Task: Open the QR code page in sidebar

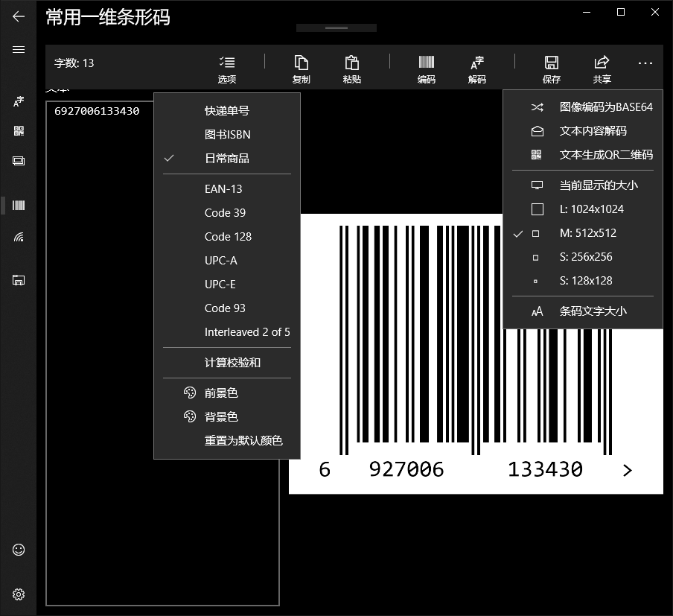Action: coord(19,131)
